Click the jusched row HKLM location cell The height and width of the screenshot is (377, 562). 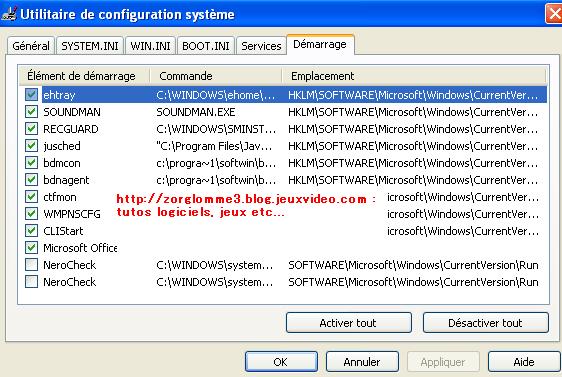[x=413, y=146]
